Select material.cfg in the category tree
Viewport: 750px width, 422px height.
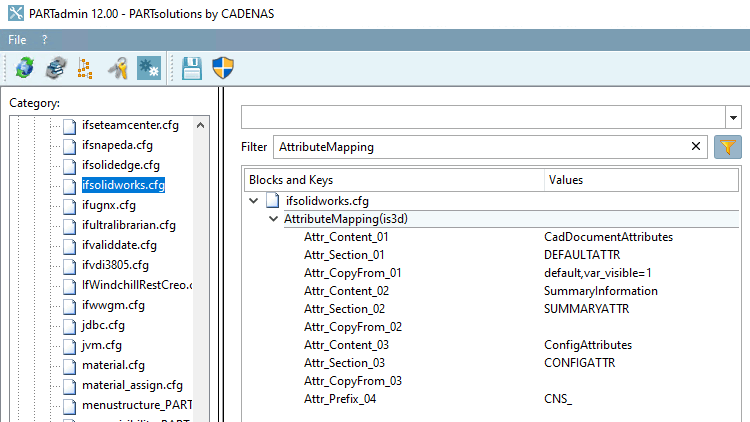tap(112, 365)
